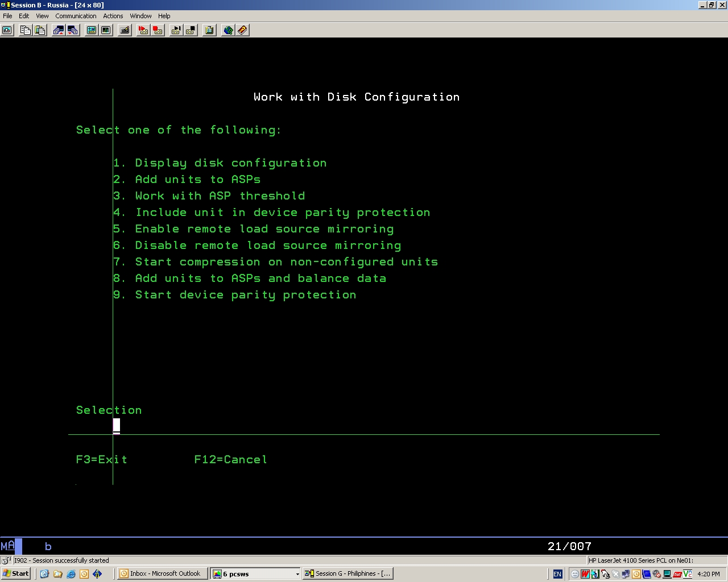Open the Keyboard remap toolbar icon

[125, 30]
